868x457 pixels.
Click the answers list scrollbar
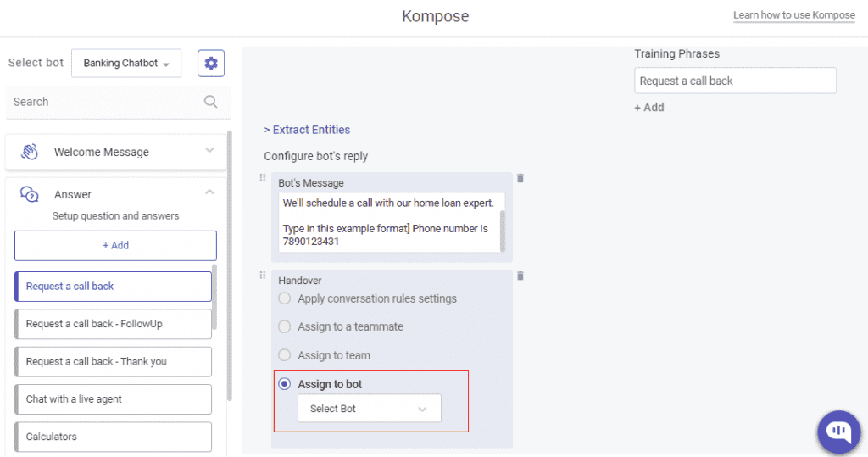point(214,297)
